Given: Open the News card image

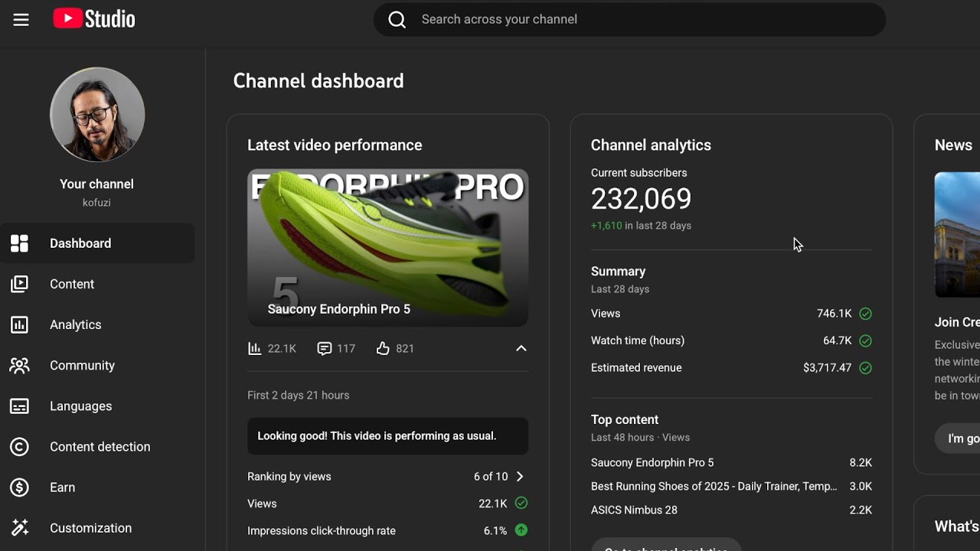Looking at the screenshot, I should coord(957,235).
